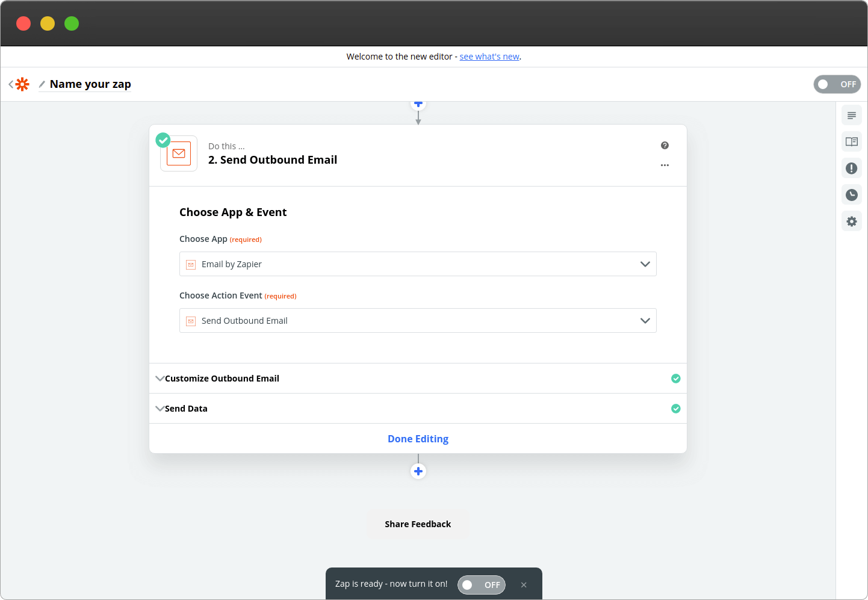Expand Customize Outbound Email section

(x=418, y=379)
